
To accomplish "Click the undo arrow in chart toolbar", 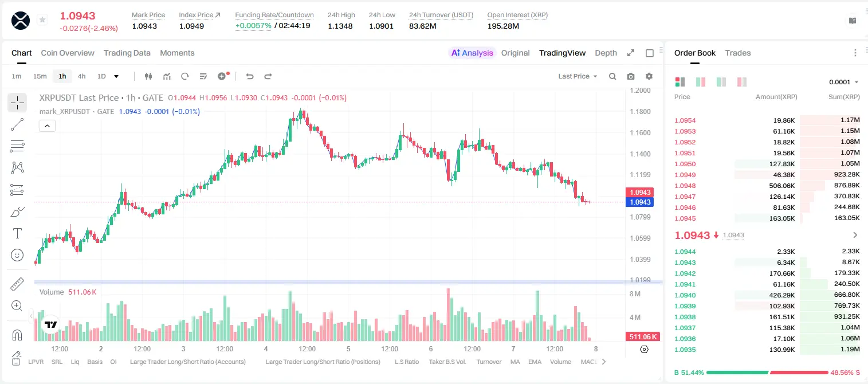I will (250, 76).
